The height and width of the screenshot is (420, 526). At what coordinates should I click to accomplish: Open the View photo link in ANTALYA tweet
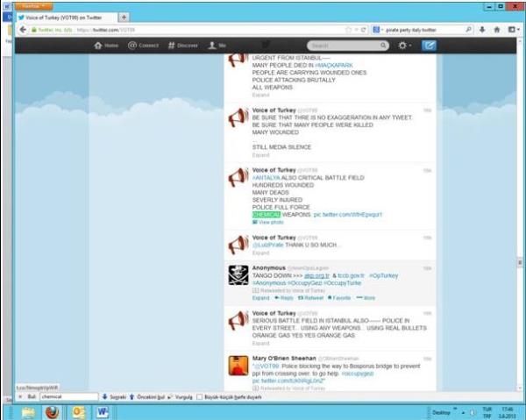point(268,223)
